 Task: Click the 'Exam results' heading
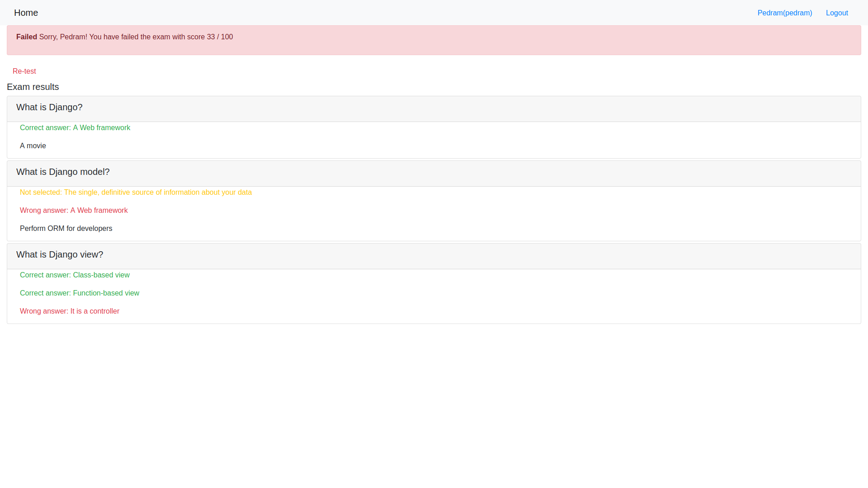coord(33,87)
